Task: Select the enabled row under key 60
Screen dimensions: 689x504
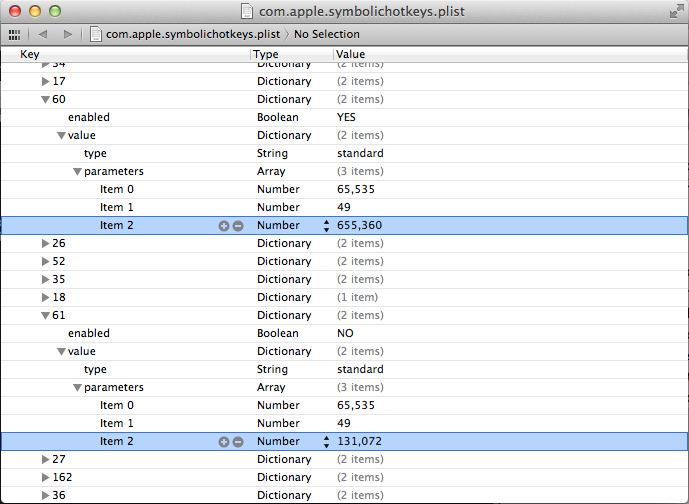Action: pos(344,117)
